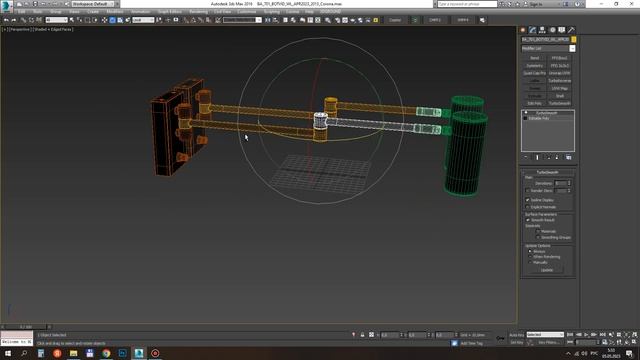This screenshot has width=640, height=360.
Task: Toggle the Auto Key button
Action: point(516,335)
